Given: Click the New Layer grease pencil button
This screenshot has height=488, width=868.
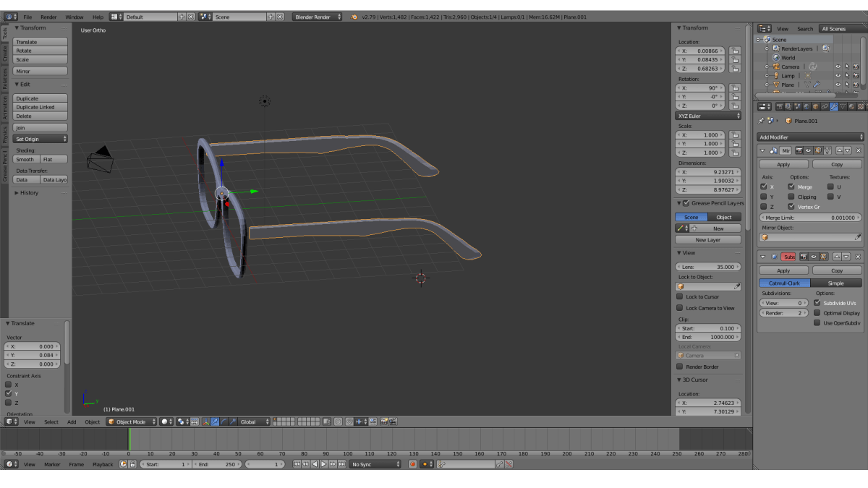Looking at the screenshot, I should (x=708, y=239).
